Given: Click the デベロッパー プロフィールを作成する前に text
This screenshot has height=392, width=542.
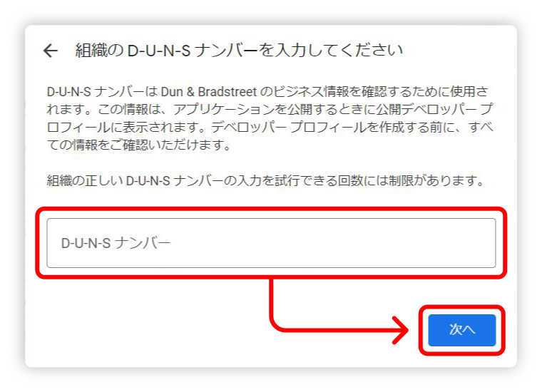Looking at the screenshot, I should click(x=334, y=128).
